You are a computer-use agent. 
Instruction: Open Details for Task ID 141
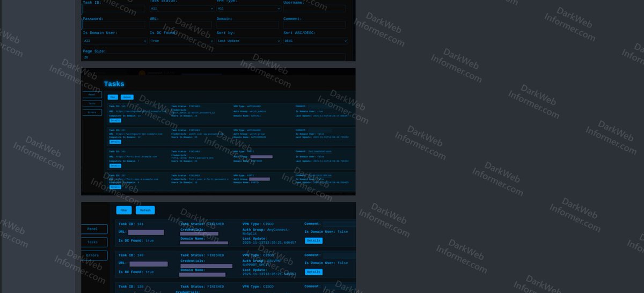(x=314, y=241)
